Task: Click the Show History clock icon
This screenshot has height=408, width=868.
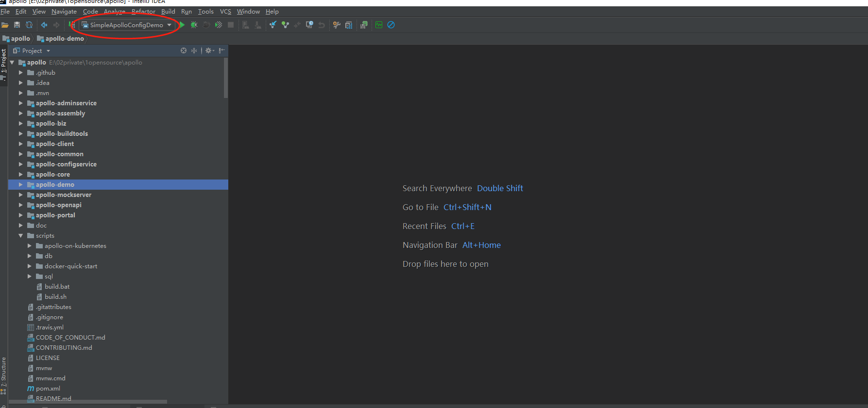Action: (309, 25)
